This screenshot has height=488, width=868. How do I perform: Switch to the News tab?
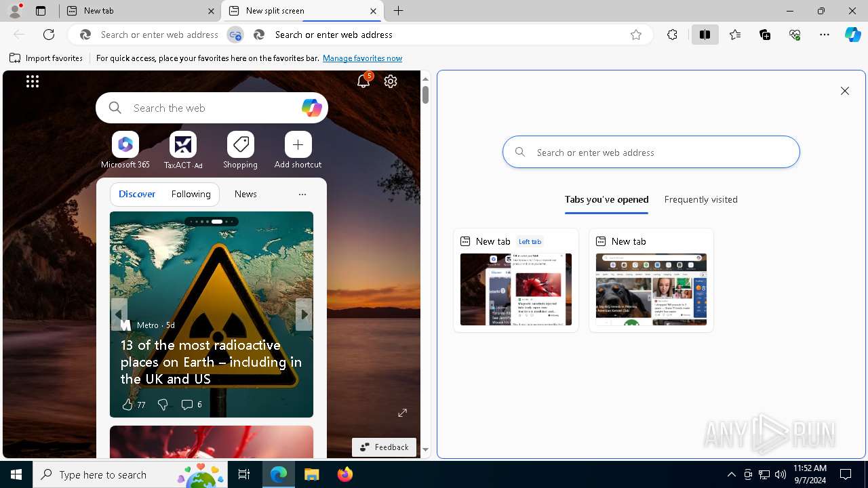tap(245, 194)
